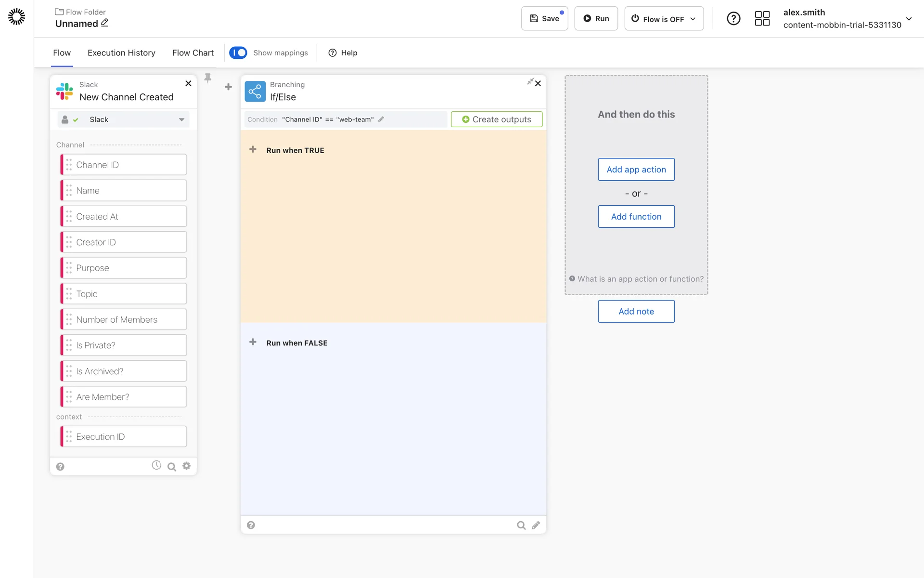Edit the condition with the pencil icon

click(381, 119)
